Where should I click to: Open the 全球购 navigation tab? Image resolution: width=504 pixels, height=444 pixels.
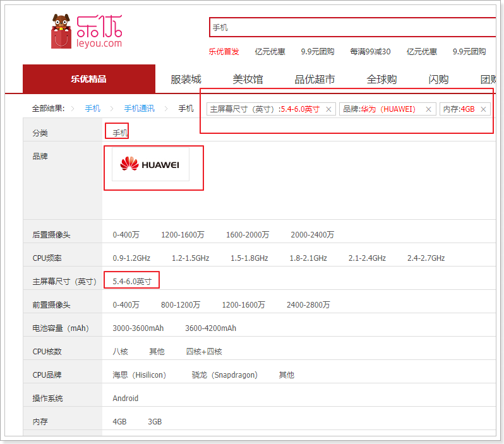(381, 80)
